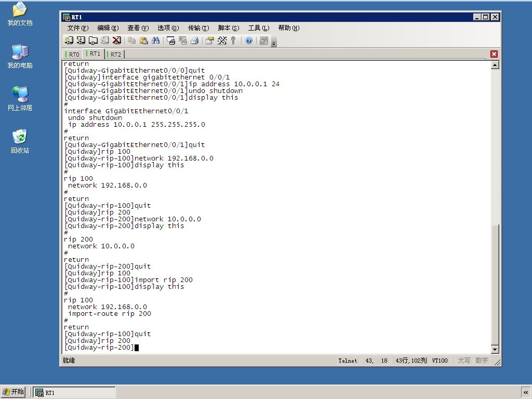This screenshot has height=399, width=532.
Task: Click the greyed Reconnect toolbar icon
Action: (105, 41)
